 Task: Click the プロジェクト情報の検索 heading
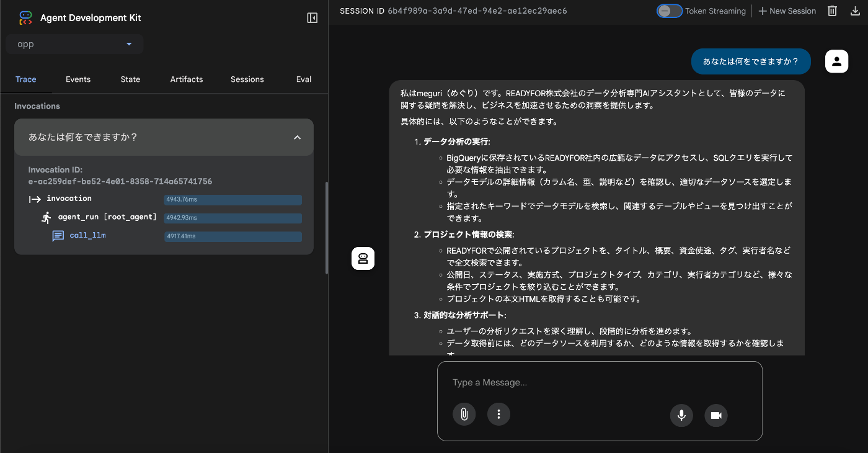(x=469, y=235)
